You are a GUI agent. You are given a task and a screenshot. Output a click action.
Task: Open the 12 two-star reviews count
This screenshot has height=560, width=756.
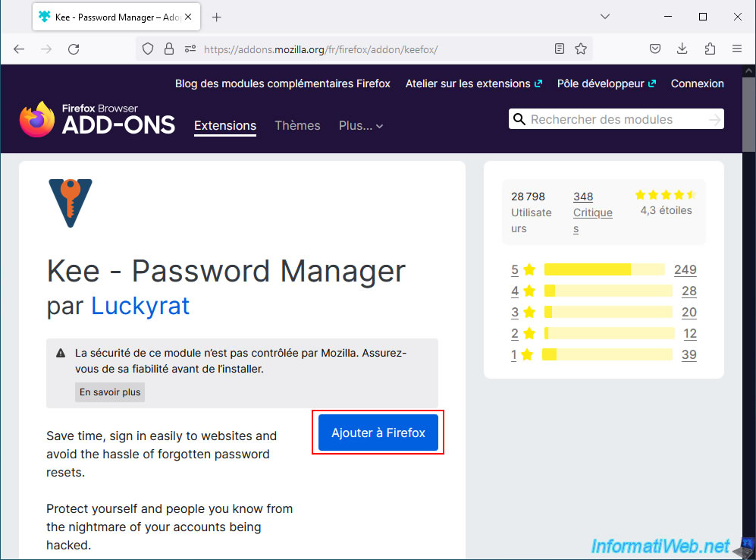click(690, 333)
